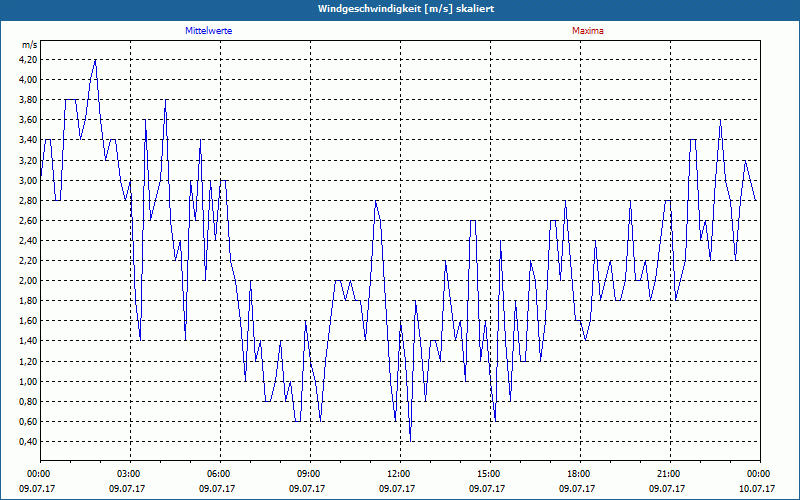Select the red 'Maxima' legend label
Screen dimensions: 800x500
click(588, 31)
